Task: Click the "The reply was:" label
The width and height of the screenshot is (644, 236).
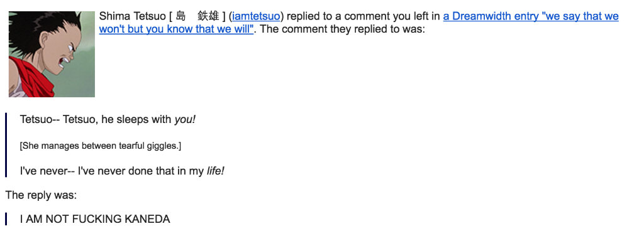Action: [x=41, y=195]
